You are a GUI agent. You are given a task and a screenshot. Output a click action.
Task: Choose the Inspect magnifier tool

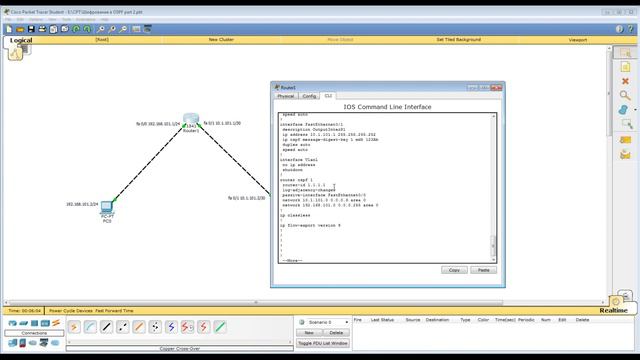coord(625,96)
